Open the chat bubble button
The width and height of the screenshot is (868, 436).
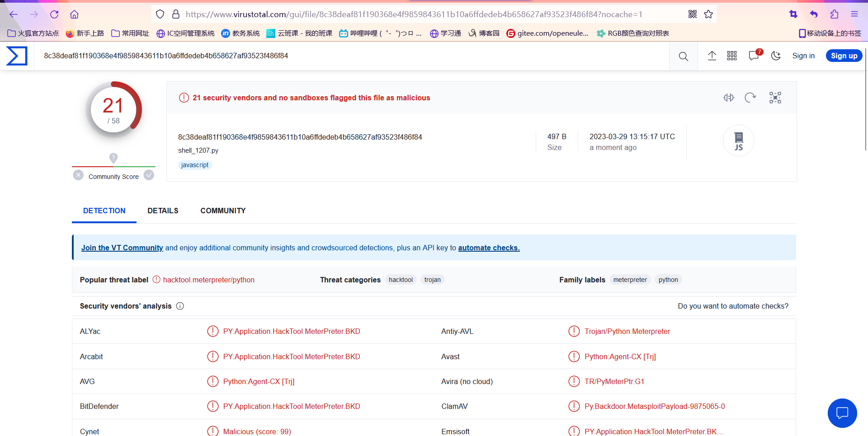point(842,413)
